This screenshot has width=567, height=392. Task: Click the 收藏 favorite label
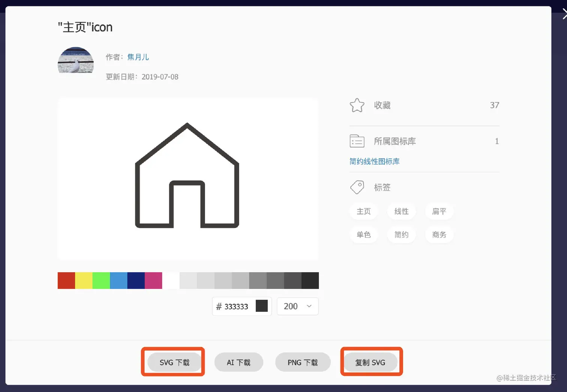[x=382, y=105]
